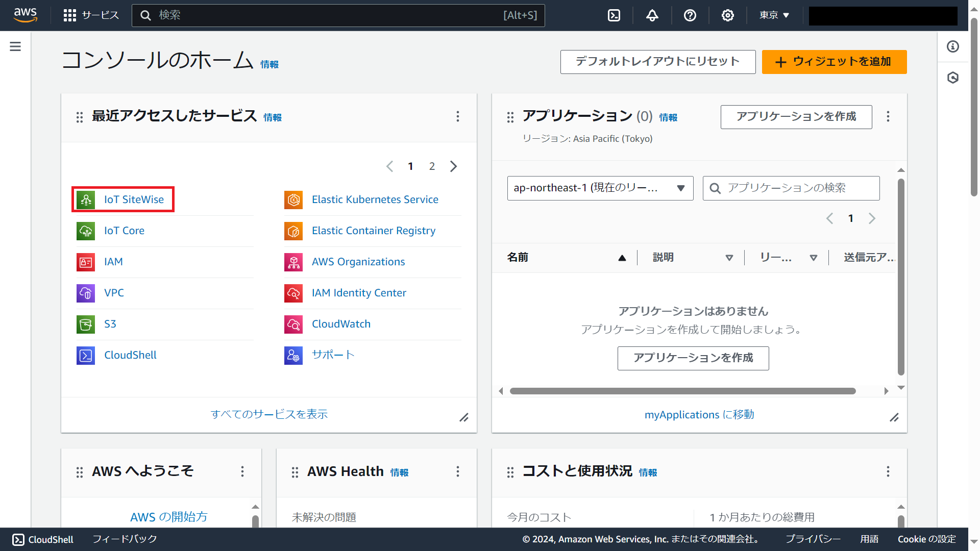Click the add widget orange button

[x=834, y=62]
